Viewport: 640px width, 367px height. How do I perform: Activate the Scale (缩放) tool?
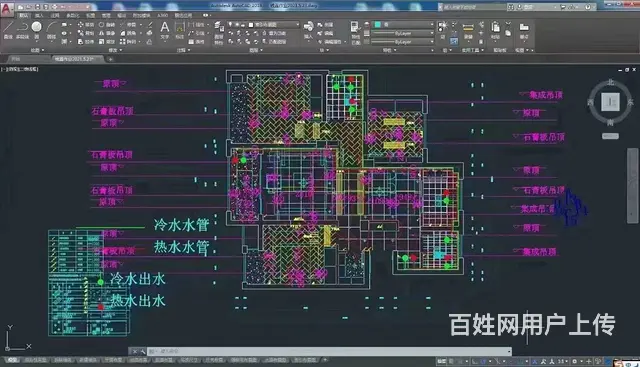(x=107, y=42)
